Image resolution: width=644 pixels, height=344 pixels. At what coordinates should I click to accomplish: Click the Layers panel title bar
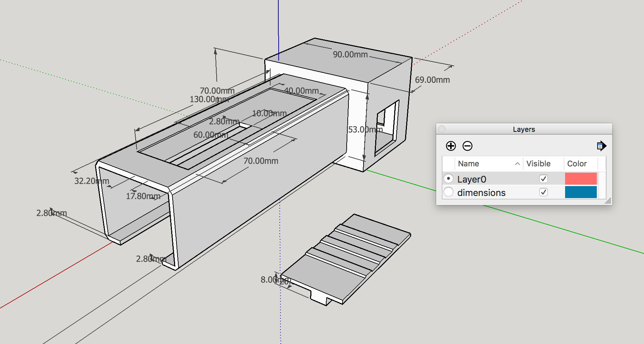(x=524, y=129)
